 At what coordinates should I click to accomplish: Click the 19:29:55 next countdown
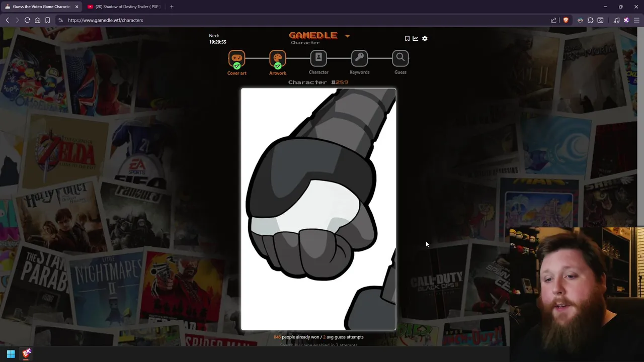click(217, 42)
